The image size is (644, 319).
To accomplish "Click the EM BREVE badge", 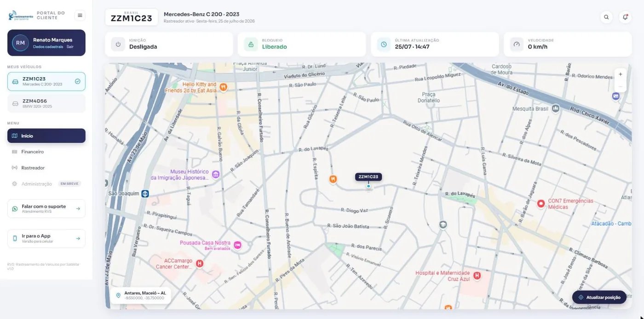I will pyautogui.click(x=69, y=184).
